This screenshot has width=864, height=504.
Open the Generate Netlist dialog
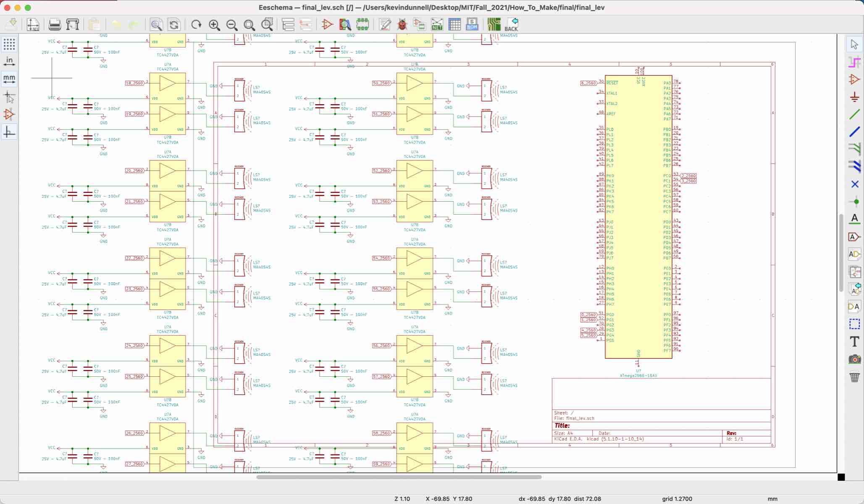(x=437, y=24)
